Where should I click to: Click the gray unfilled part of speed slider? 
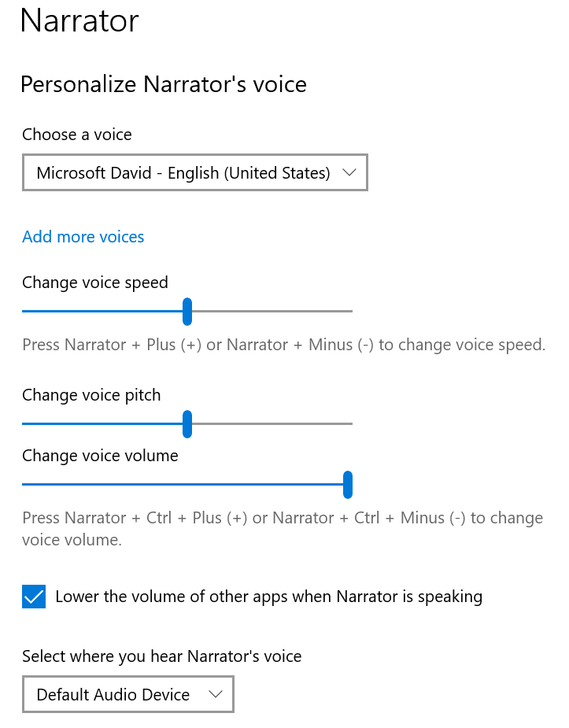[272, 311]
